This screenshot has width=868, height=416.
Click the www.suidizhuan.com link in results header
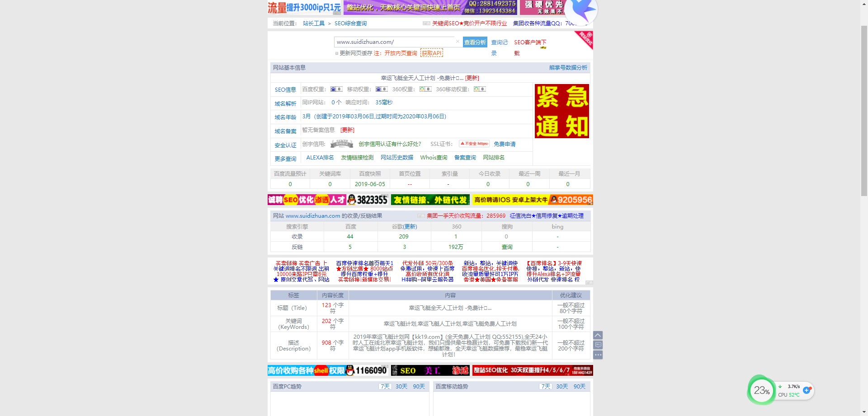pyautogui.click(x=313, y=215)
